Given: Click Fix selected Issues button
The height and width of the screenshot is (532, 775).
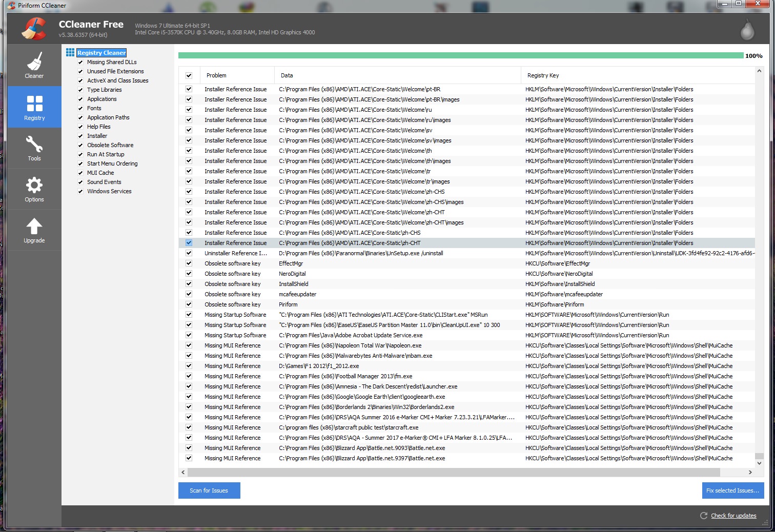Looking at the screenshot, I should (x=733, y=490).
